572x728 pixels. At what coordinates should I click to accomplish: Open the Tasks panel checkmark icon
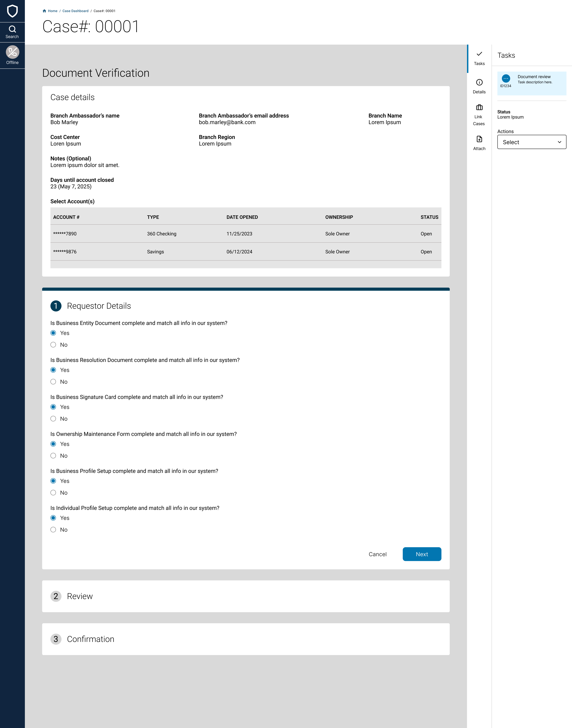tap(479, 54)
